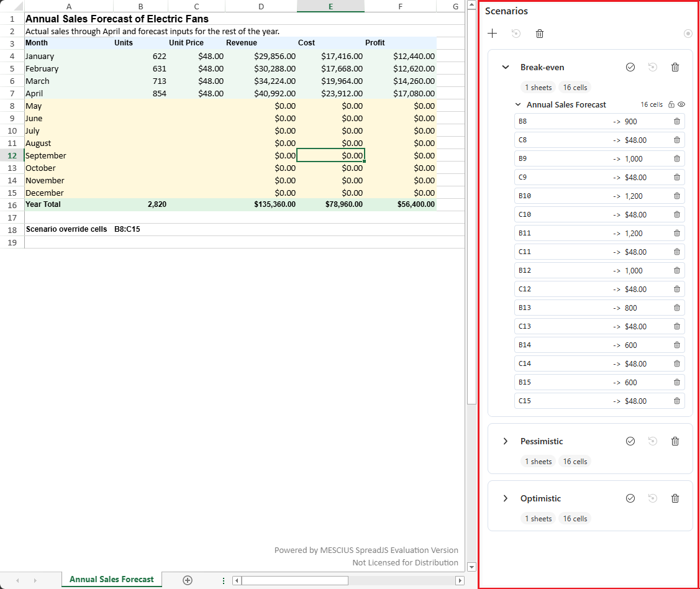Screen dimensions: 700x589
Task: Delete the C15 cell override
Action: pos(677,401)
